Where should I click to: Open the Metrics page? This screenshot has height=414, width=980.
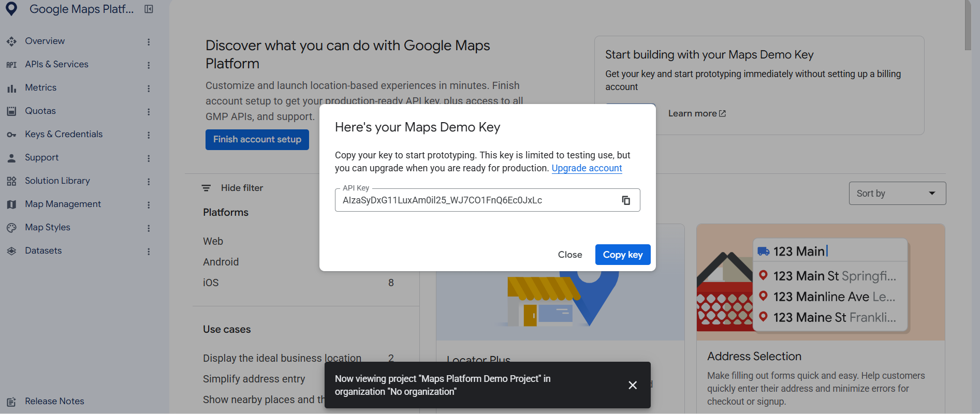[x=41, y=87]
